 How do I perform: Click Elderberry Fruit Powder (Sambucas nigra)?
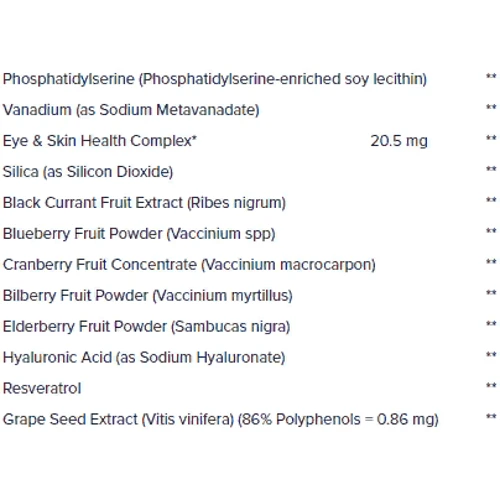[146, 327]
